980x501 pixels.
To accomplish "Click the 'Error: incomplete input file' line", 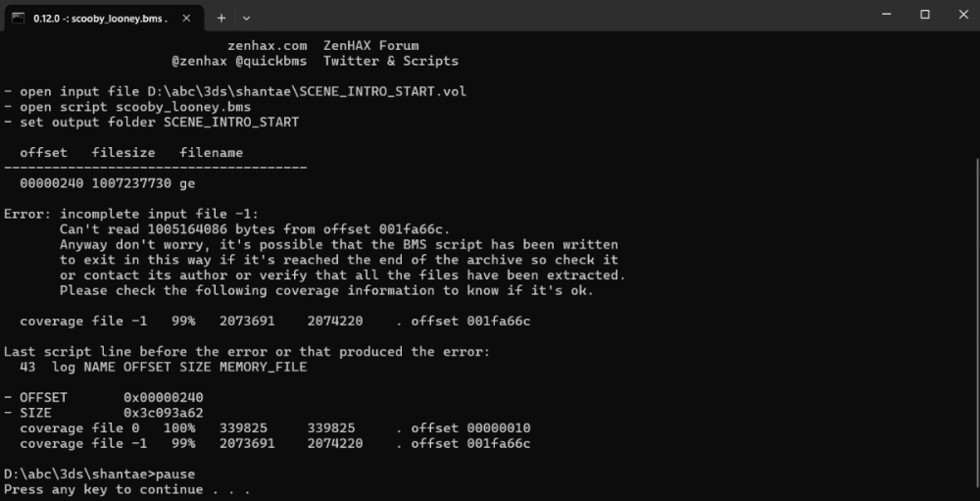I will (x=130, y=214).
